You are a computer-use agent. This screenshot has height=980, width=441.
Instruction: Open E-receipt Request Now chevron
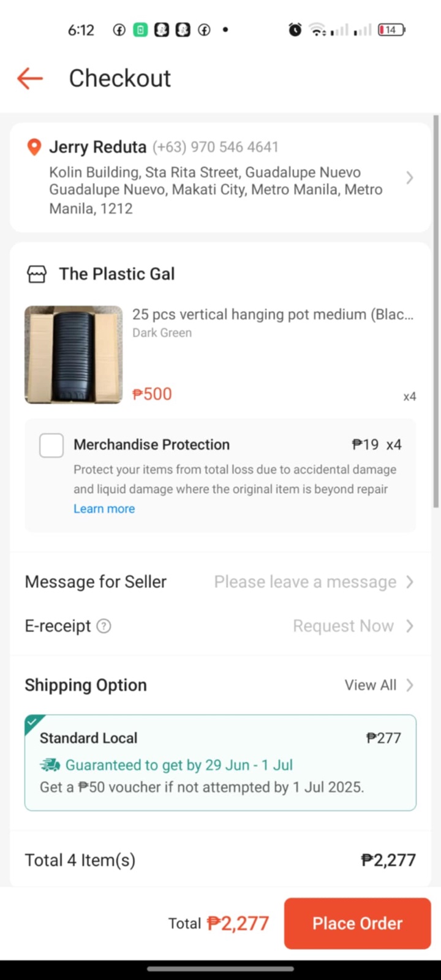tap(410, 626)
